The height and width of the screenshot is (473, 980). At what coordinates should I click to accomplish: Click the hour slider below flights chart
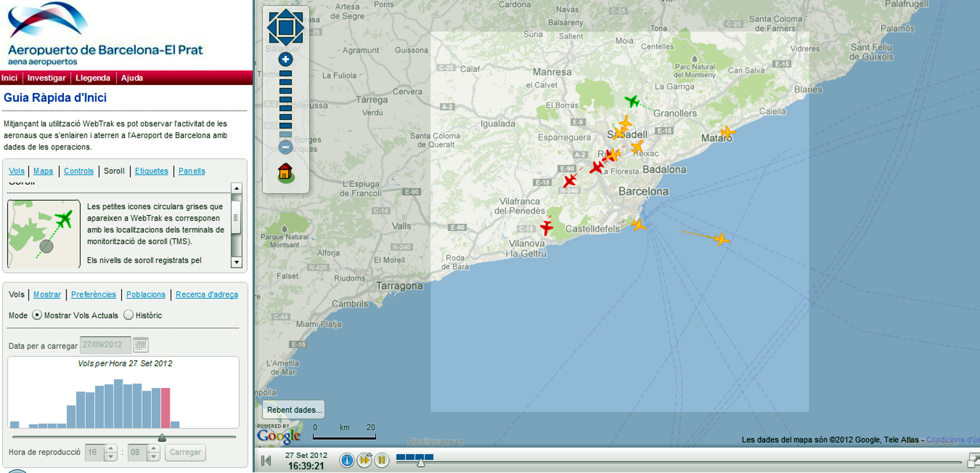(x=162, y=437)
